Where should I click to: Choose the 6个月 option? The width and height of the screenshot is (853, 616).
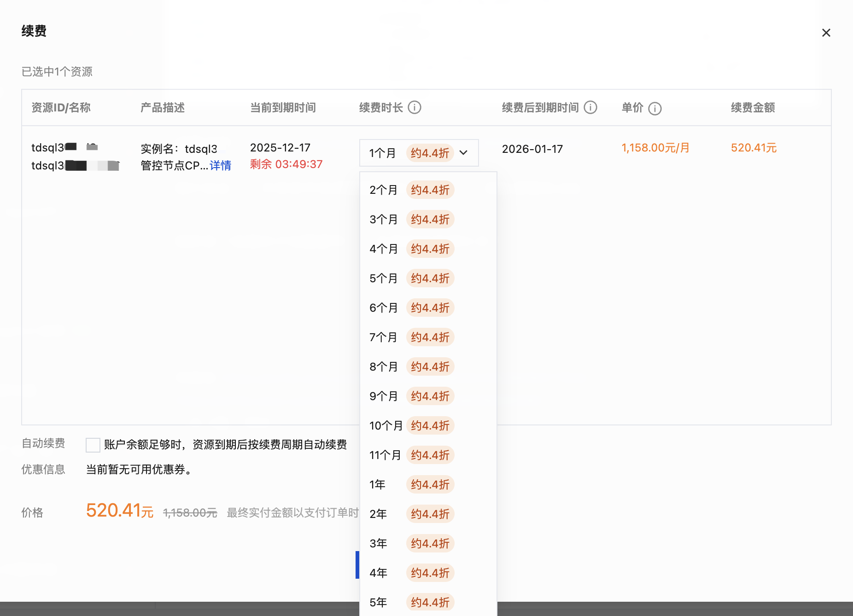(x=383, y=308)
